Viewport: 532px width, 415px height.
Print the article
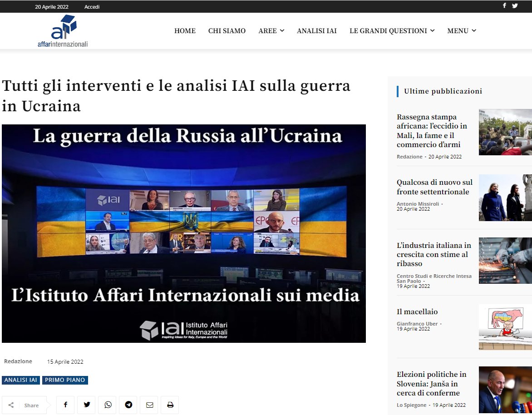coord(170,405)
